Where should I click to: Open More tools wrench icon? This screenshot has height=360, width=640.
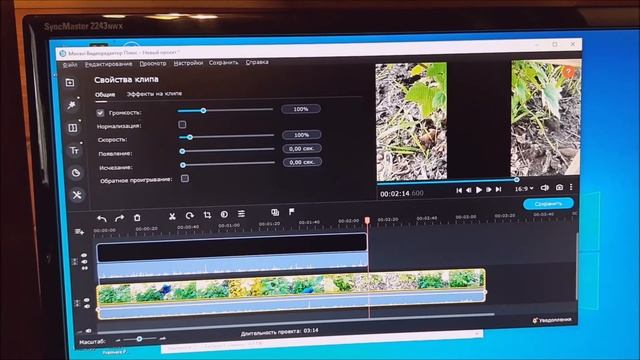[77, 195]
